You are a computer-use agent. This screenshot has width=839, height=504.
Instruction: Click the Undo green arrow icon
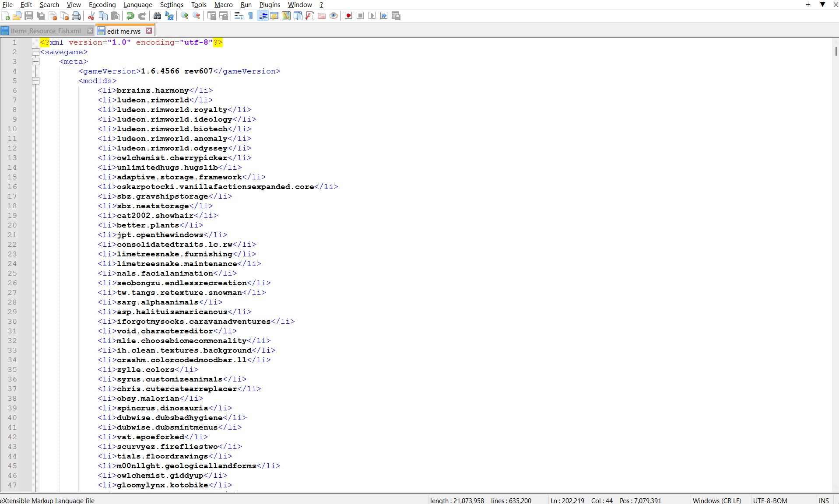(130, 16)
